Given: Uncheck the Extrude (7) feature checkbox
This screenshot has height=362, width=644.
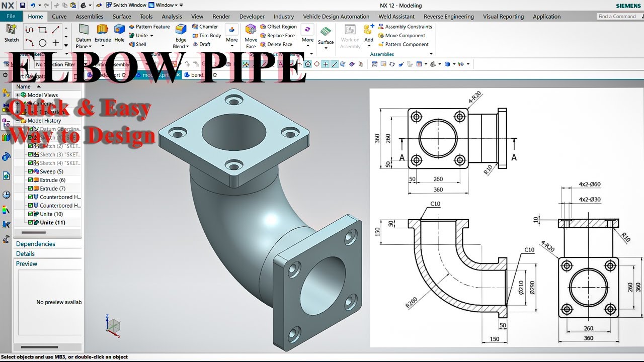Looking at the screenshot, I should tap(31, 189).
